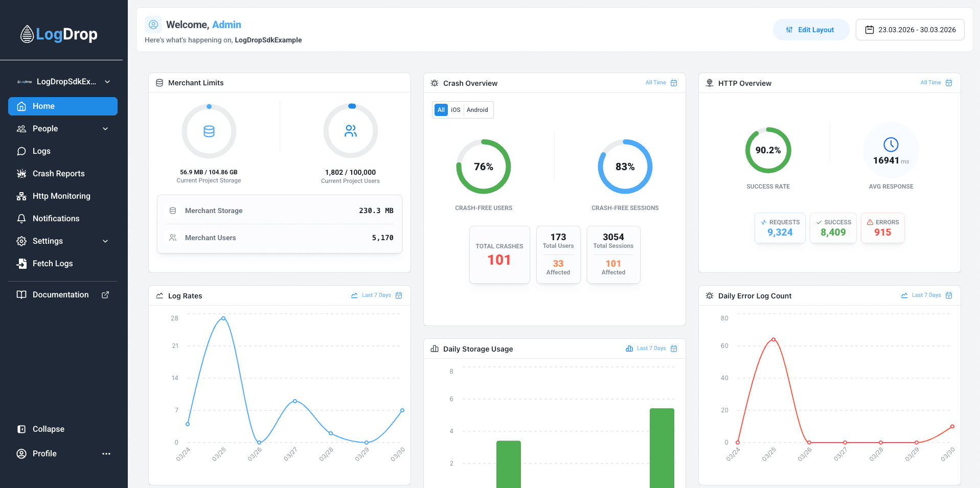Click the bug icon in Crash Overview title
This screenshot has width=980, height=488.
pos(435,83)
